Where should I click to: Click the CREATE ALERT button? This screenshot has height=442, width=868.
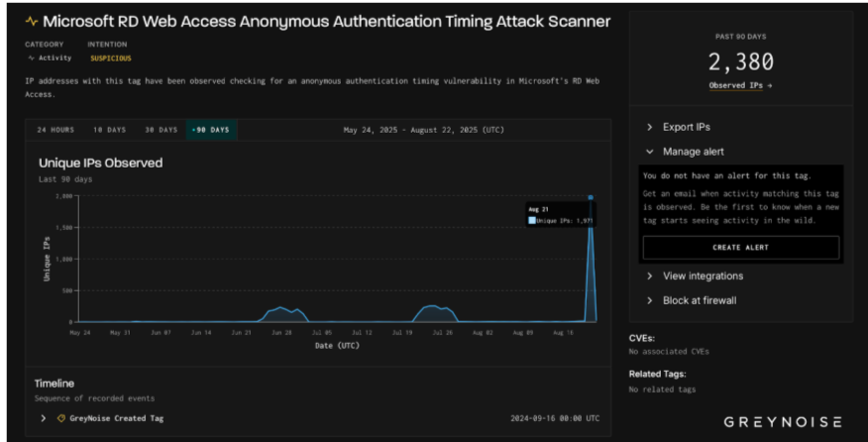[741, 247]
